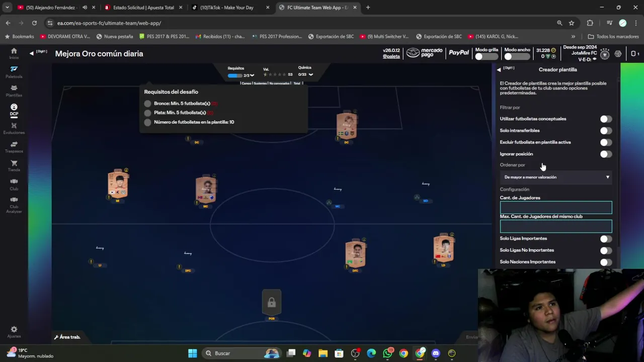
Task: Click the locked goalkeeper POR slot
Action: coord(272,303)
